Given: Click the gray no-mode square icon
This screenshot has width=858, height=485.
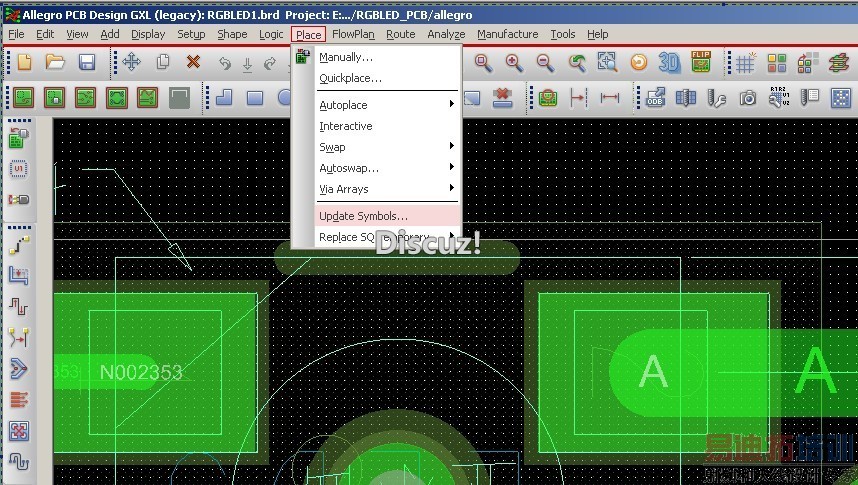Looking at the screenshot, I should click(179, 99).
